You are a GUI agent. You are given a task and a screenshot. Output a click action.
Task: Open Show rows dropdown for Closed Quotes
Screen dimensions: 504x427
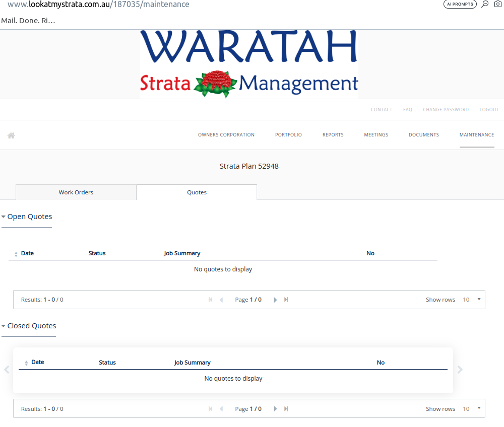pyautogui.click(x=472, y=409)
